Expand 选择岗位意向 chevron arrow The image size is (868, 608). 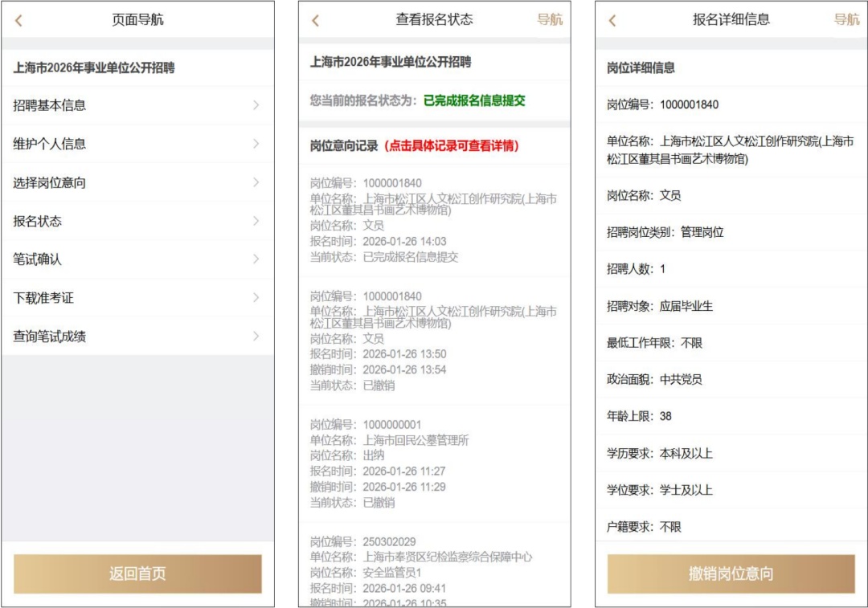(x=256, y=182)
